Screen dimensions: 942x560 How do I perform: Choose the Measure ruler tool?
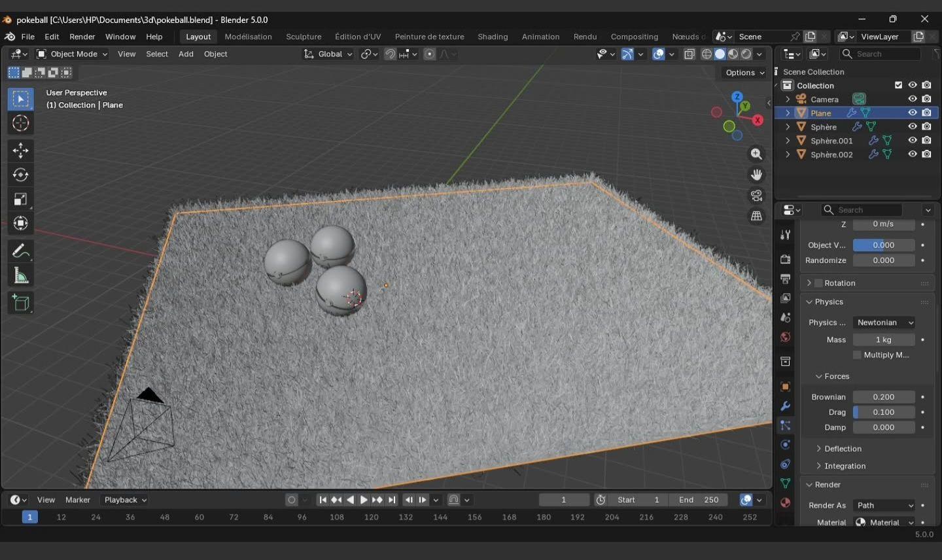coord(20,276)
